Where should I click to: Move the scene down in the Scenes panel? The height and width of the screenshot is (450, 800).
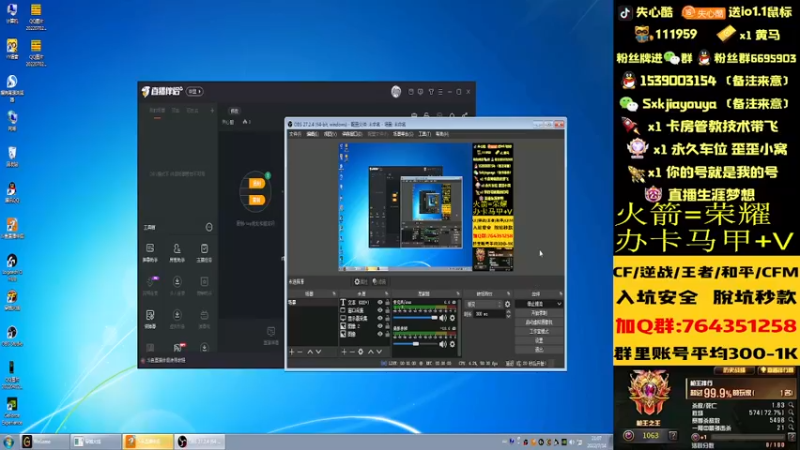(x=318, y=352)
